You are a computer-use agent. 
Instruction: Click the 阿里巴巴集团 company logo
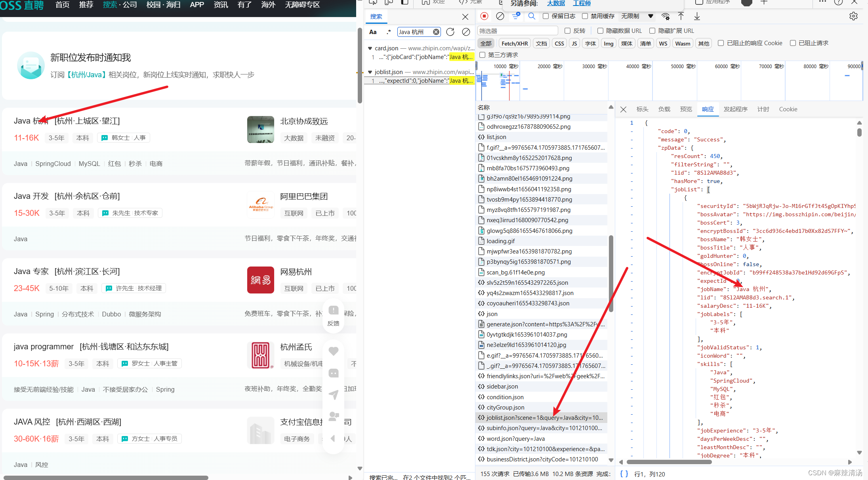261,205
